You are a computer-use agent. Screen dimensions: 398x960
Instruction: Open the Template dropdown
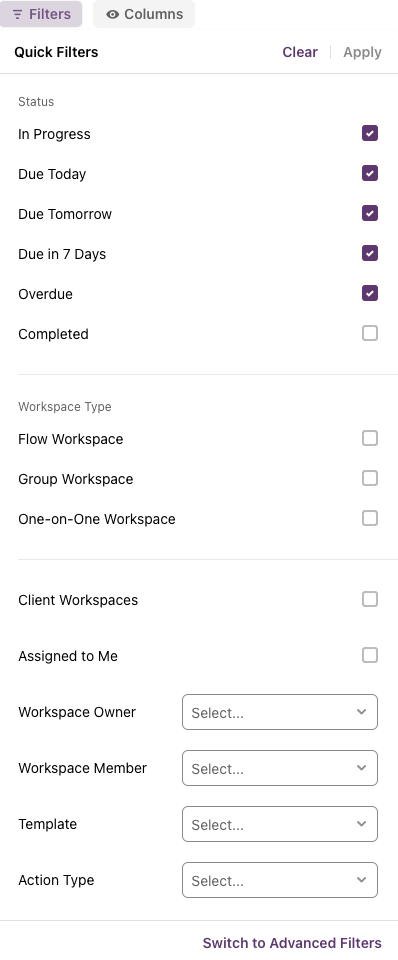pos(280,824)
